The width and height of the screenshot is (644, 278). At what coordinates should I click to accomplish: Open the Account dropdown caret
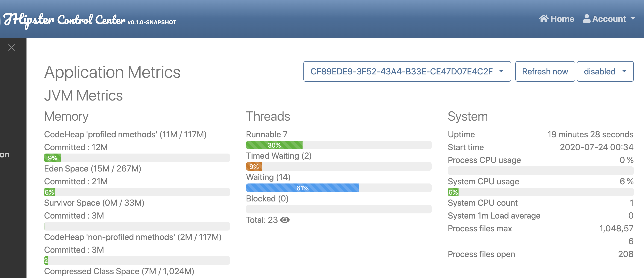(x=633, y=19)
